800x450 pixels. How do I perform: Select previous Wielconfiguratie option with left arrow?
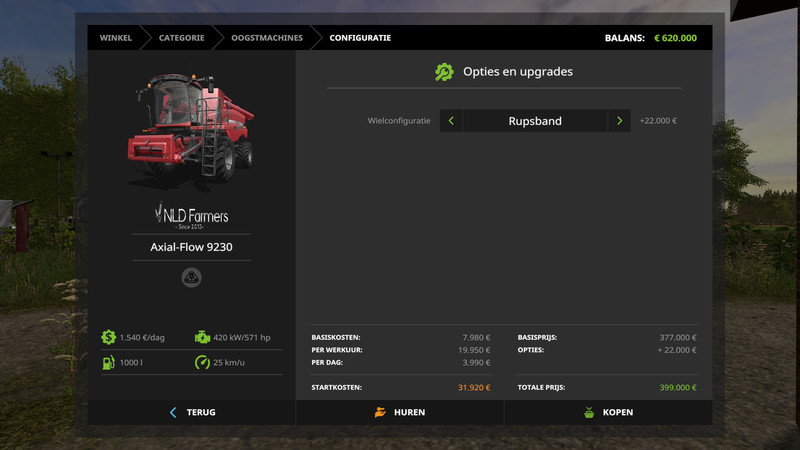click(451, 121)
